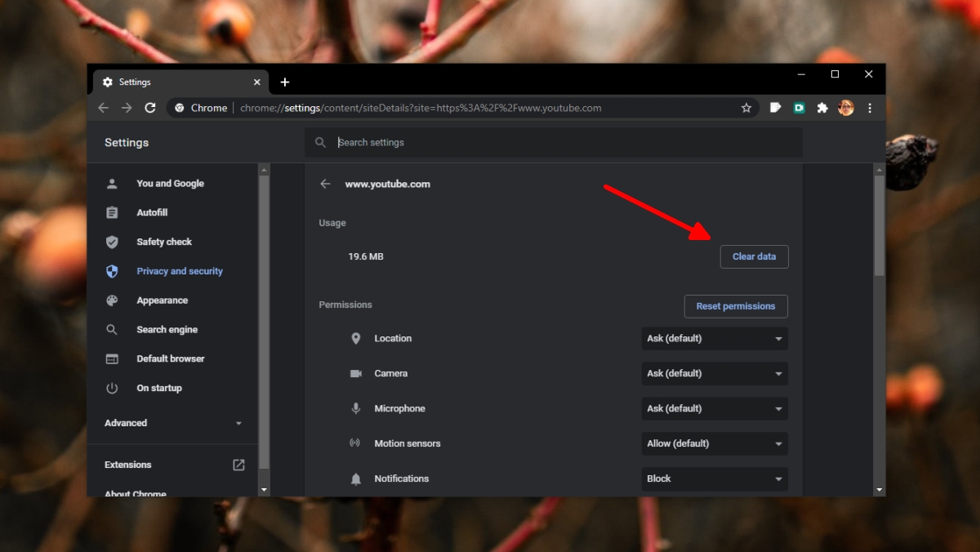The width and height of the screenshot is (980, 552).
Task: Click the white tag extension icon
Action: pyautogui.click(x=776, y=108)
